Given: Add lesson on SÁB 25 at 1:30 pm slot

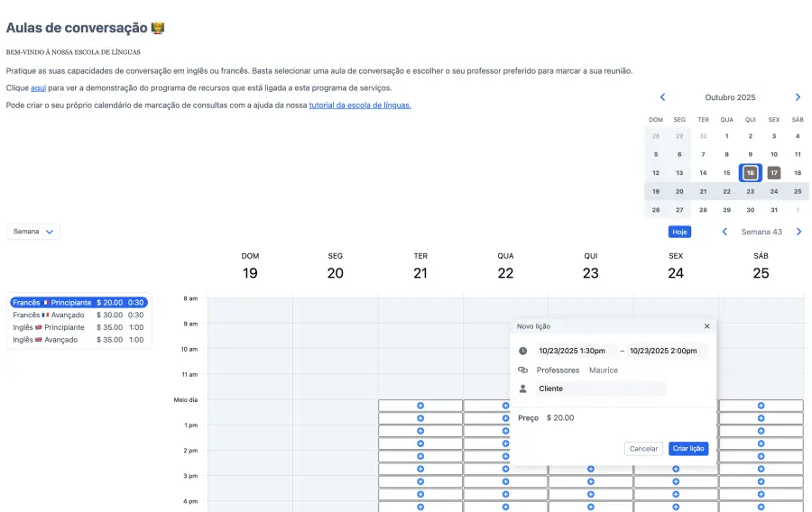Looking at the screenshot, I should [761, 443].
